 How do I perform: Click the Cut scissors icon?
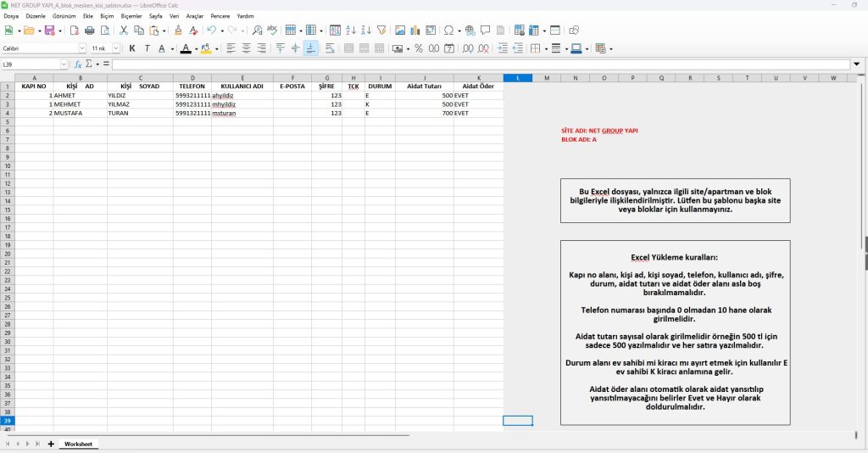124,31
